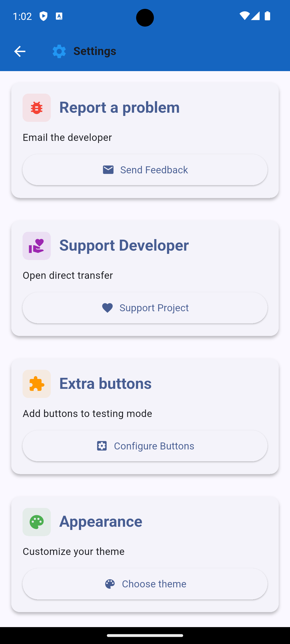Tap the back arrow in header
Viewport: 290px width, 644px height.
pyautogui.click(x=20, y=51)
